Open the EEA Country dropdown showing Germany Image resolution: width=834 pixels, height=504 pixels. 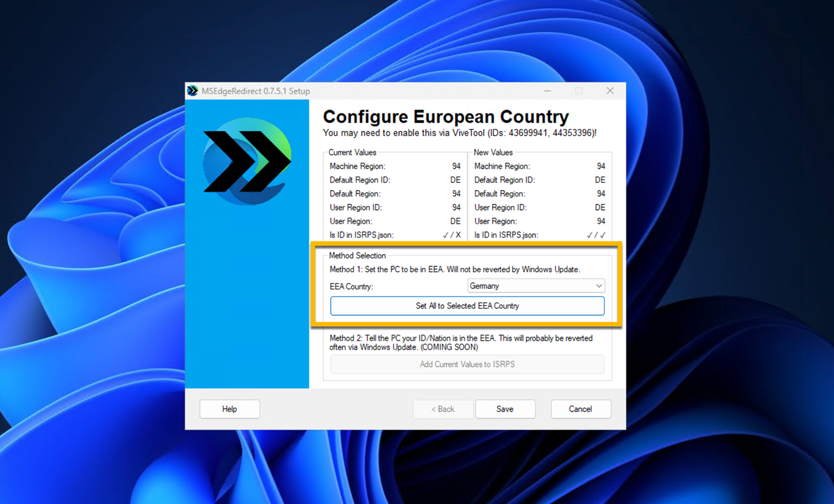536,286
